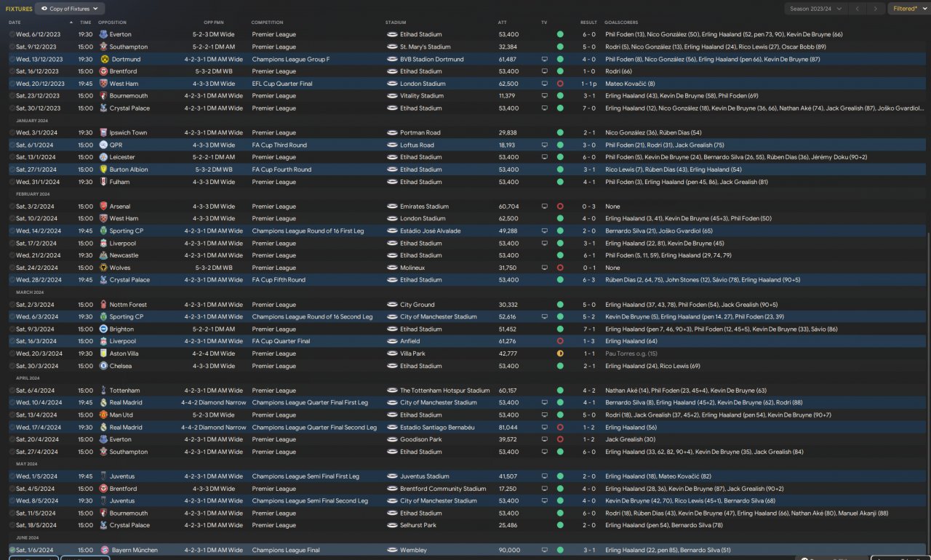Open the Estadio Santiago Bernabéu stadium link
Screen dimensions: 931x560
pos(437,427)
